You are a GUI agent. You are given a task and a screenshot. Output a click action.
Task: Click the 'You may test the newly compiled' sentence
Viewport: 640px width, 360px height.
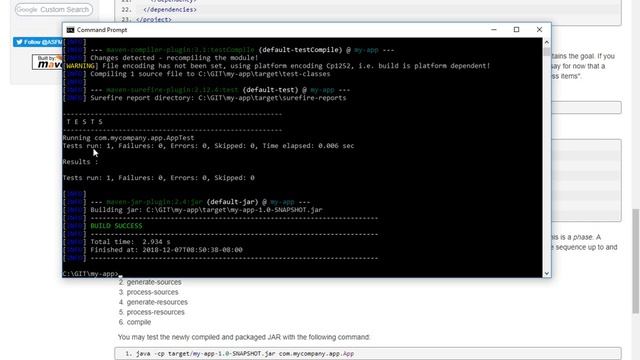(x=244, y=337)
